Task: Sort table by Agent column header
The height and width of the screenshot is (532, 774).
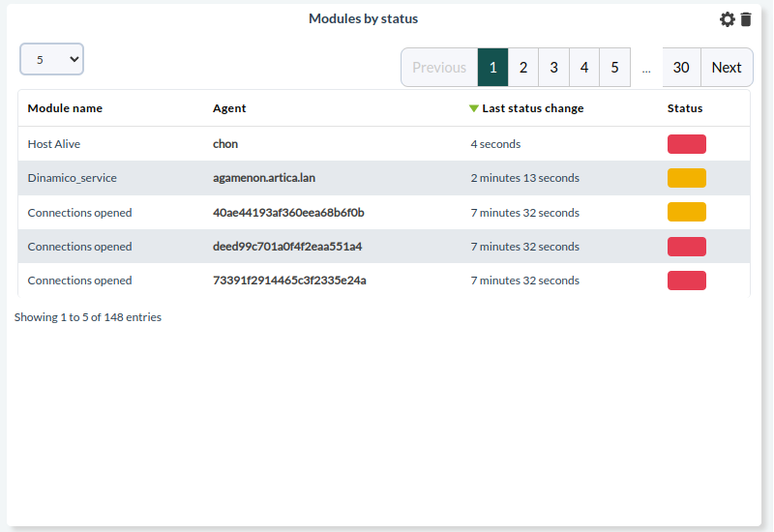Action: pyautogui.click(x=229, y=108)
